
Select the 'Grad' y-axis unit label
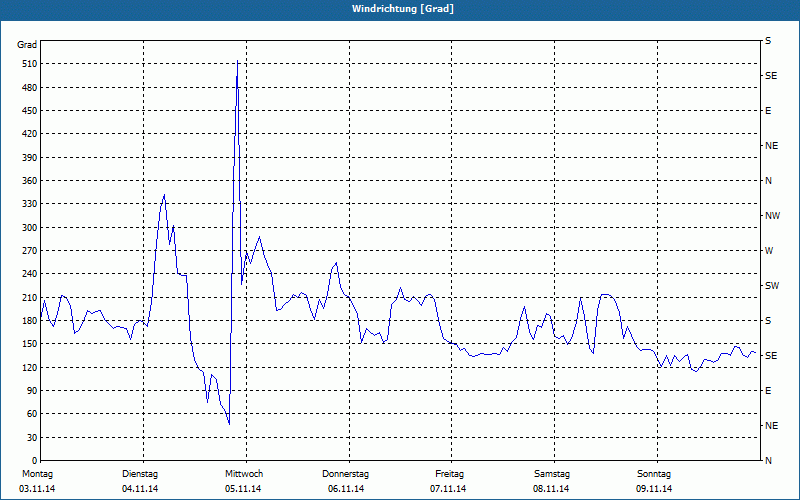click(x=27, y=45)
